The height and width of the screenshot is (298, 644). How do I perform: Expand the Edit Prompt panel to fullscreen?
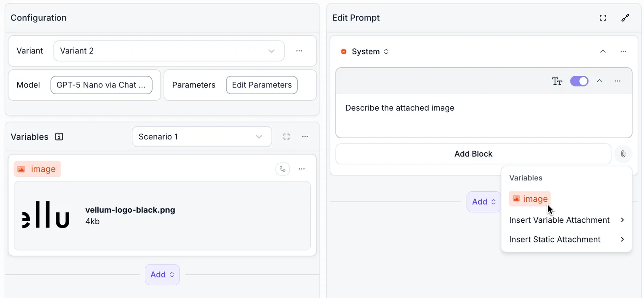click(x=603, y=18)
